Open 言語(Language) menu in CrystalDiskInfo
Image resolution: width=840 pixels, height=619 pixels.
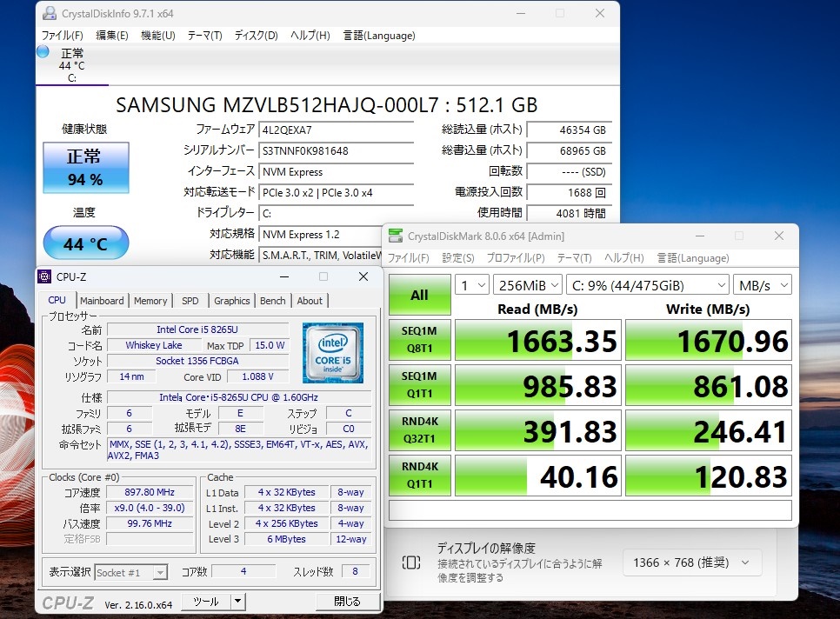(x=379, y=36)
